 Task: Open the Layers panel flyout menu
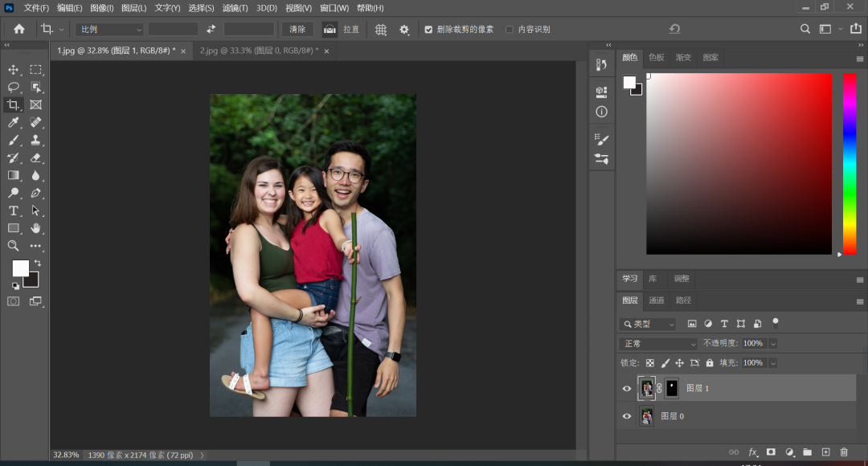860,301
